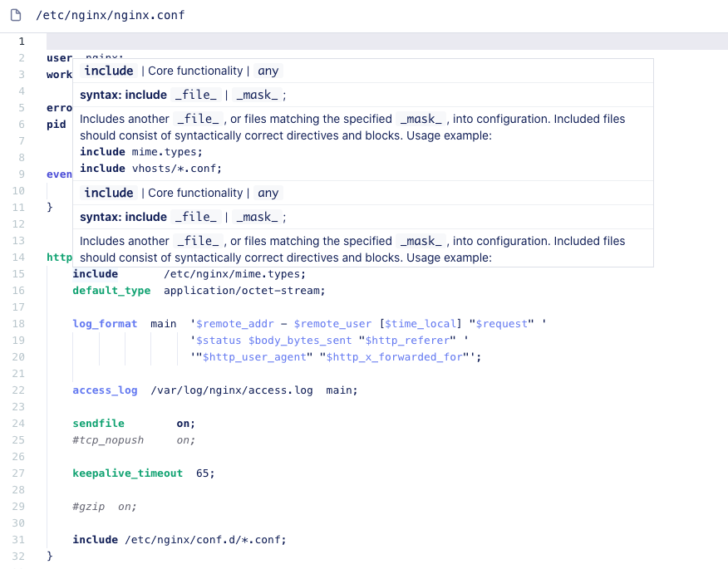The width and height of the screenshot is (728, 569).
Task: Click the '65;' value on line 27
Action: 205,473
